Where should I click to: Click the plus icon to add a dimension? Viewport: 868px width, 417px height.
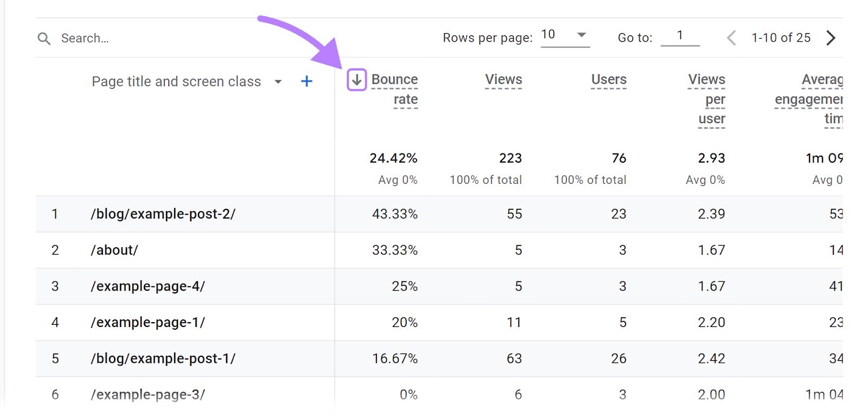click(307, 81)
